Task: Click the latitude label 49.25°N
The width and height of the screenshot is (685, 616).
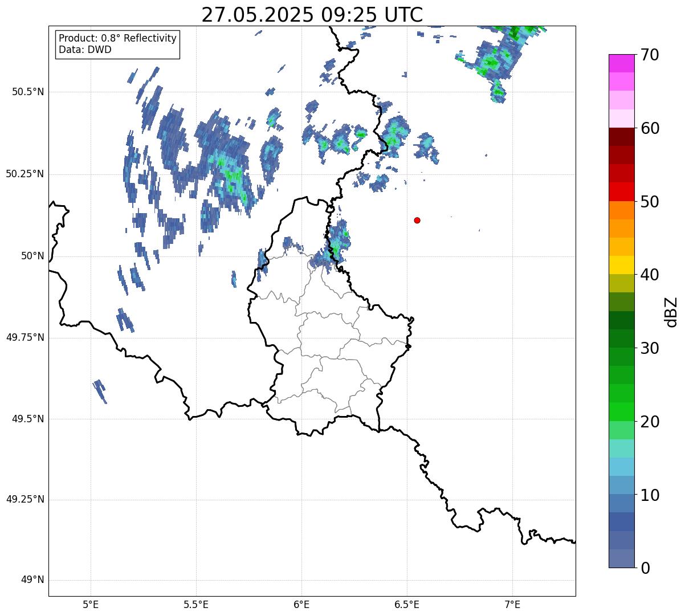Action: (25, 499)
